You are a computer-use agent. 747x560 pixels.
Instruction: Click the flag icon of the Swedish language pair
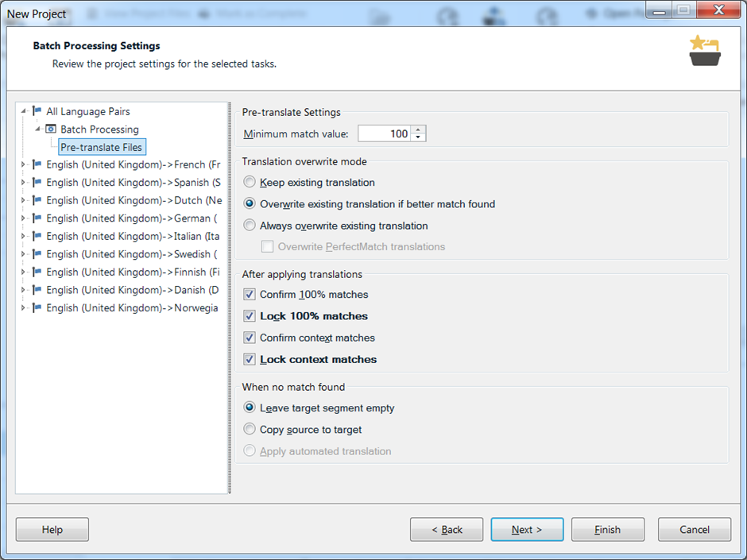pos(37,254)
